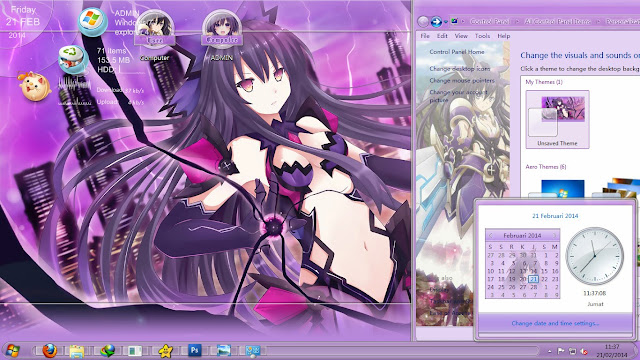640x360 pixels.
Task: Go to previous month in calendar
Action: (x=491, y=236)
